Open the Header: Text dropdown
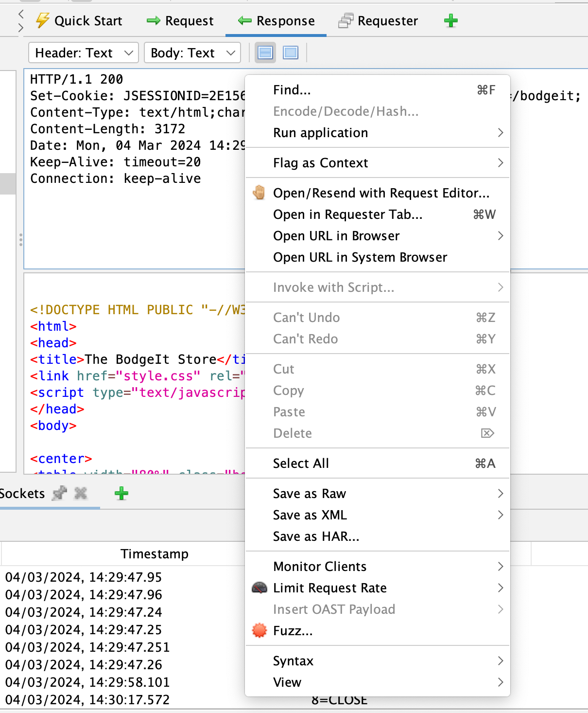Image resolution: width=588 pixels, height=713 pixels. point(83,53)
